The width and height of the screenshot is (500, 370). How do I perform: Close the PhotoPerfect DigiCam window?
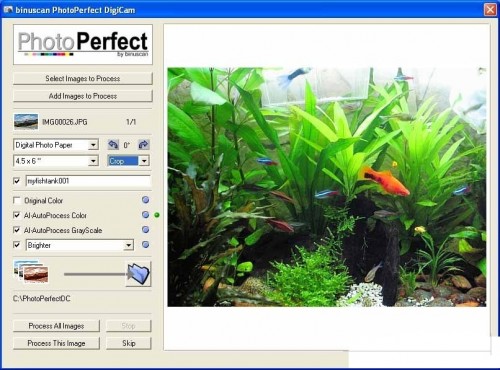tap(490, 10)
